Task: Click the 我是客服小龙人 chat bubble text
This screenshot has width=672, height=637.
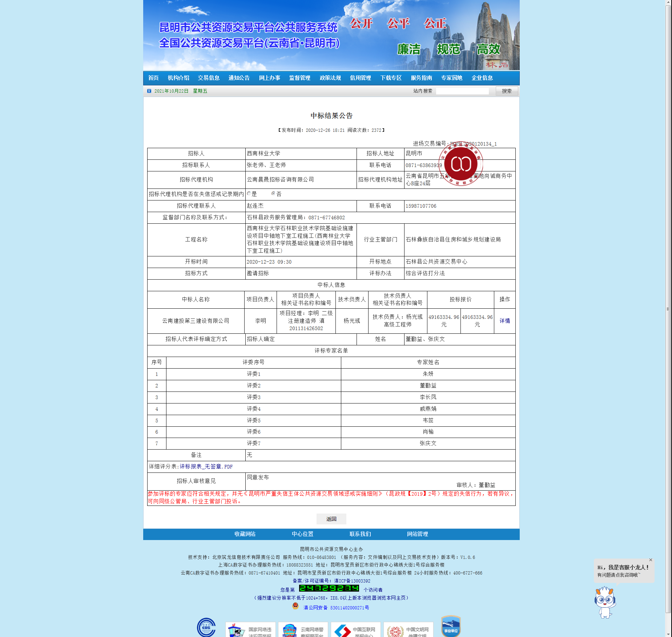Action: pyautogui.click(x=623, y=567)
